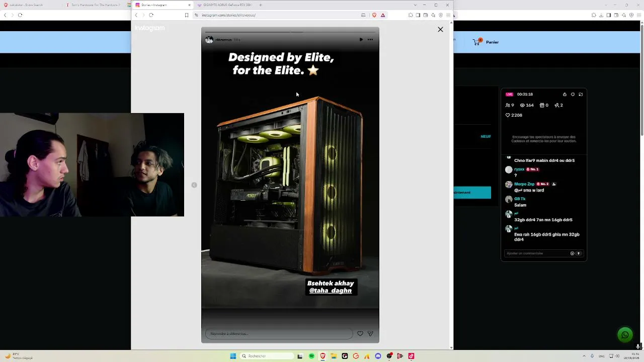
Task: Open the Brave Wallet icon
Action: pyautogui.click(x=425, y=15)
